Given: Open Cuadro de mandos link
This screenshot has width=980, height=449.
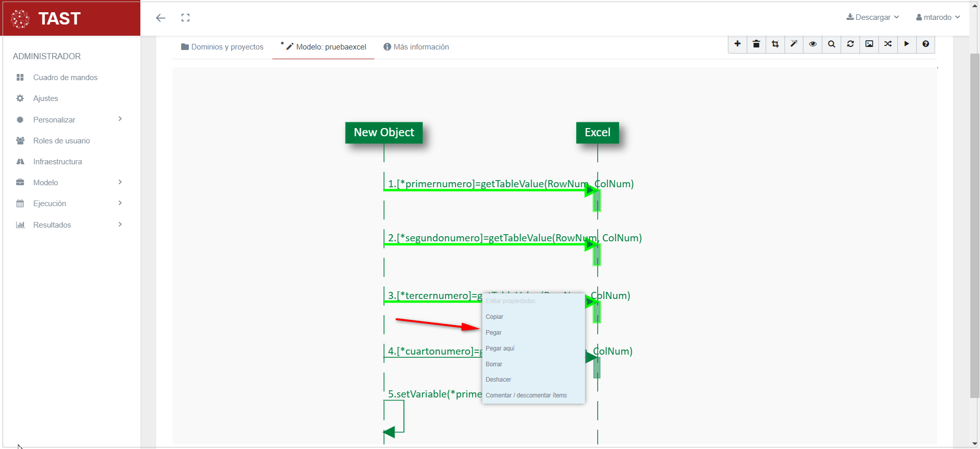Looking at the screenshot, I should tap(65, 78).
